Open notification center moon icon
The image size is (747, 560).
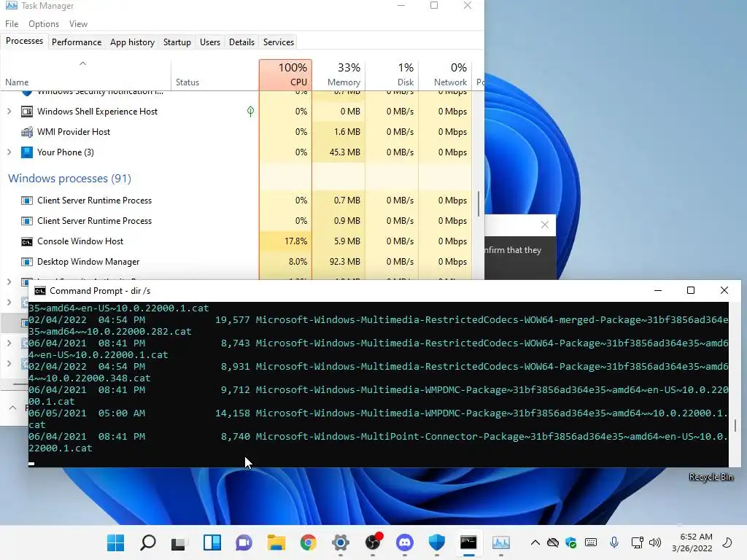[x=727, y=542]
